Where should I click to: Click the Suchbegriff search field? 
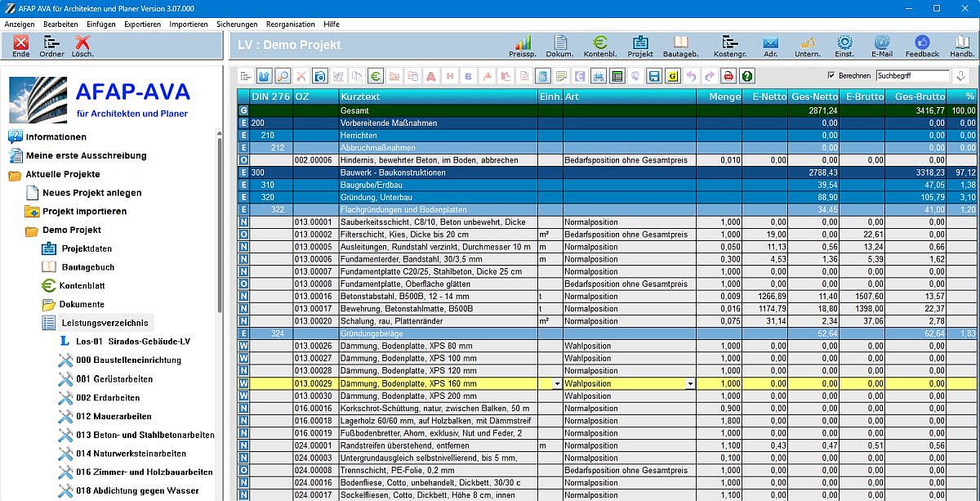[x=911, y=76]
